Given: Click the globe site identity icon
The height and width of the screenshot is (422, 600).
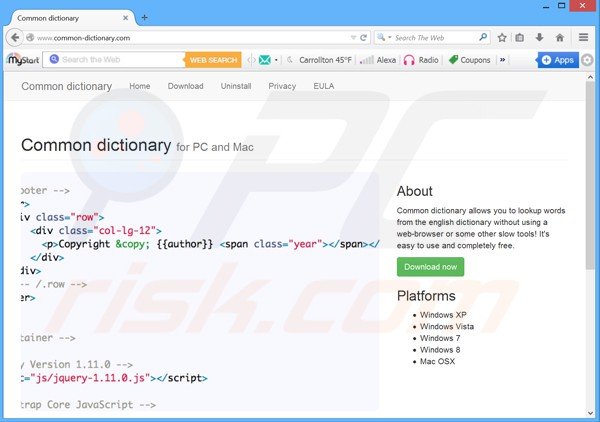Looking at the screenshot, I should pyautogui.click(x=30, y=37).
